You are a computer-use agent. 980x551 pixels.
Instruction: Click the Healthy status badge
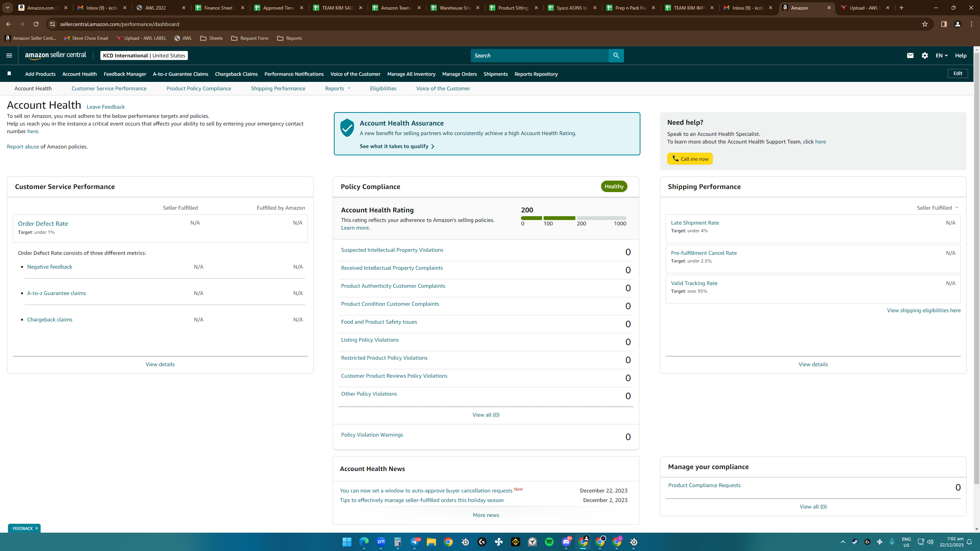click(x=614, y=186)
